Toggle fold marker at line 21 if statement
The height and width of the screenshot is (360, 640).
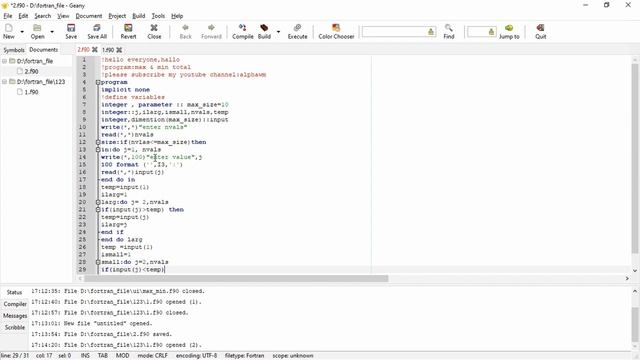pyautogui.click(x=98, y=209)
